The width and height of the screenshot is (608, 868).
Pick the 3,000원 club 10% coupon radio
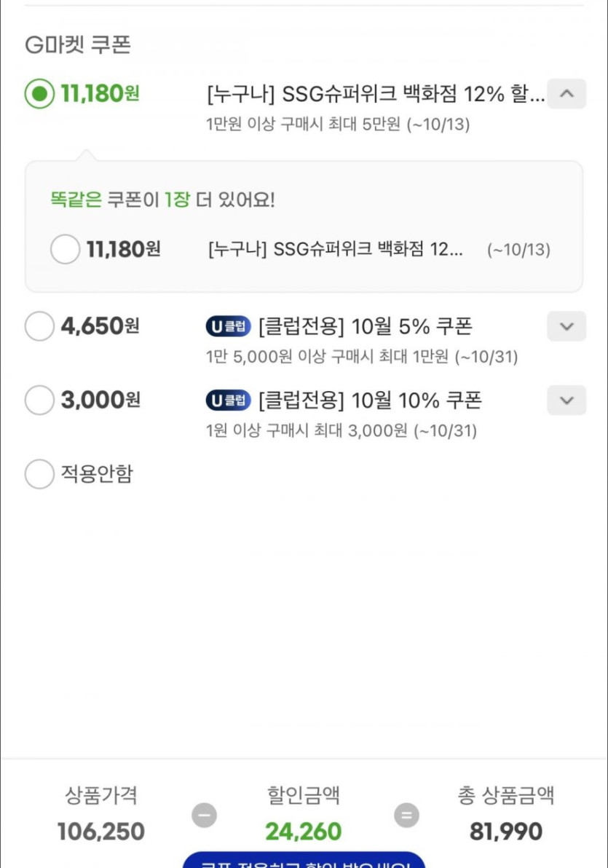39,400
